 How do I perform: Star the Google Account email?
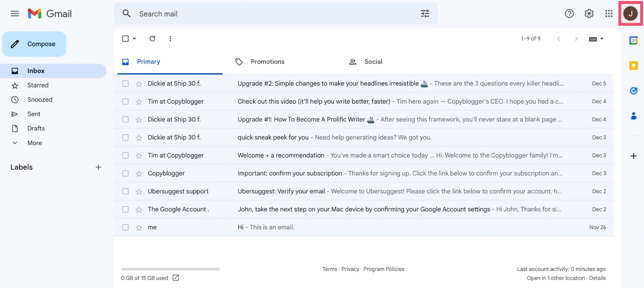click(x=139, y=209)
